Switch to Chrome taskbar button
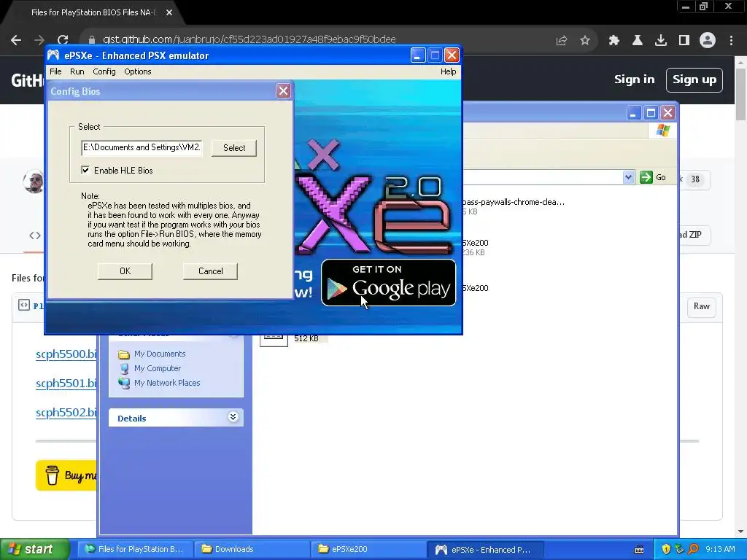This screenshot has width=747, height=560. (x=135, y=549)
